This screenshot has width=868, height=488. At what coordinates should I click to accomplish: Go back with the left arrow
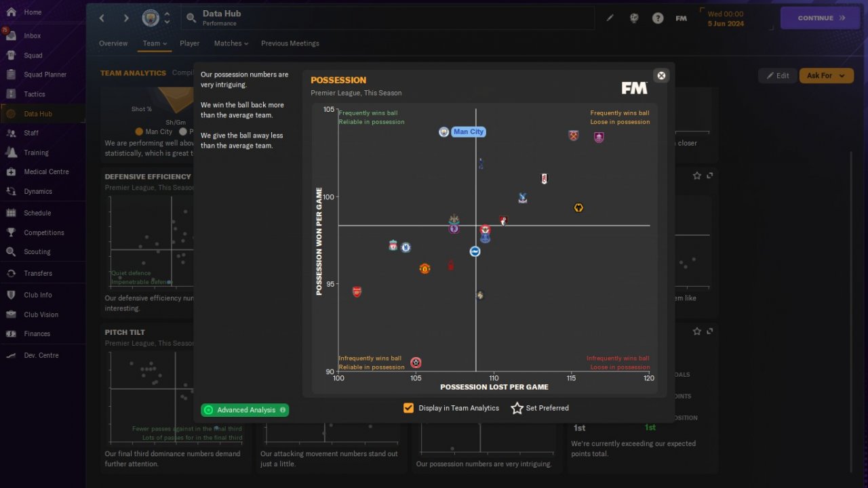[x=102, y=18]
